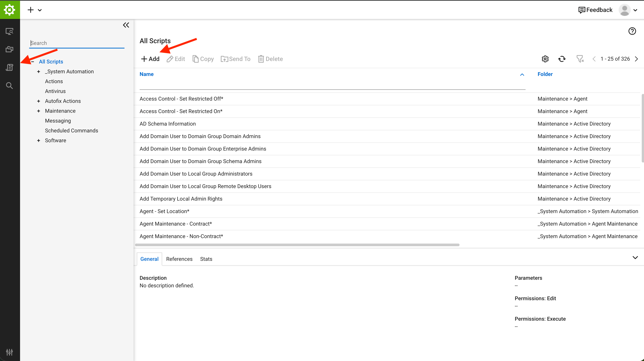Viewport: 644px width, 361px height.
Task: Open the Feedback link
Action: point(596,10)
